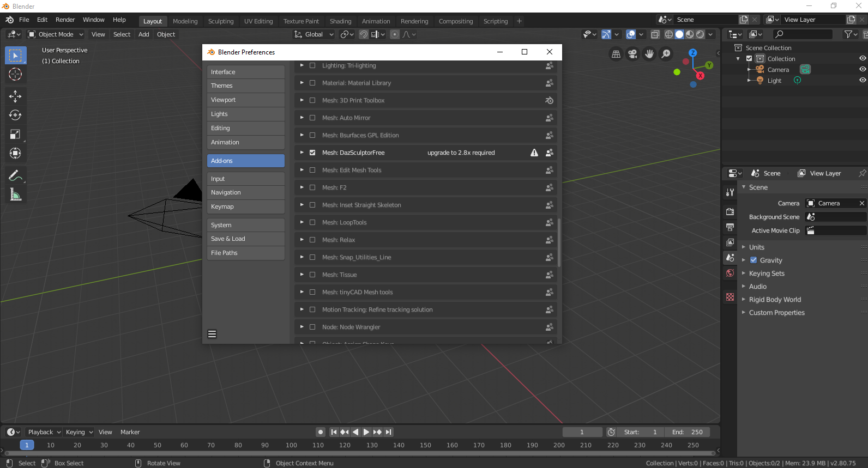Open the Marker menu in the timeline
This screenshot has width=868, height=468.
pos(130,432)
